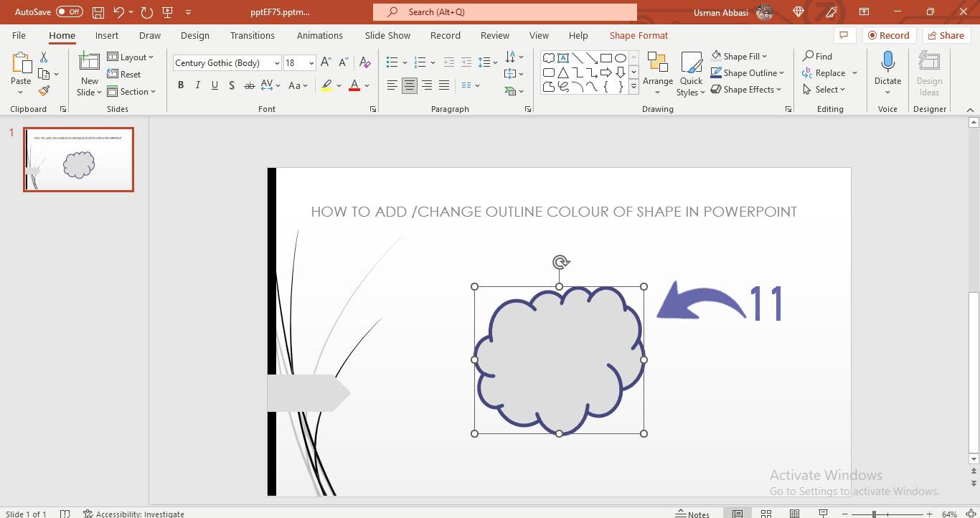
Task: Open the font name combo box
Action: point(227,63)
